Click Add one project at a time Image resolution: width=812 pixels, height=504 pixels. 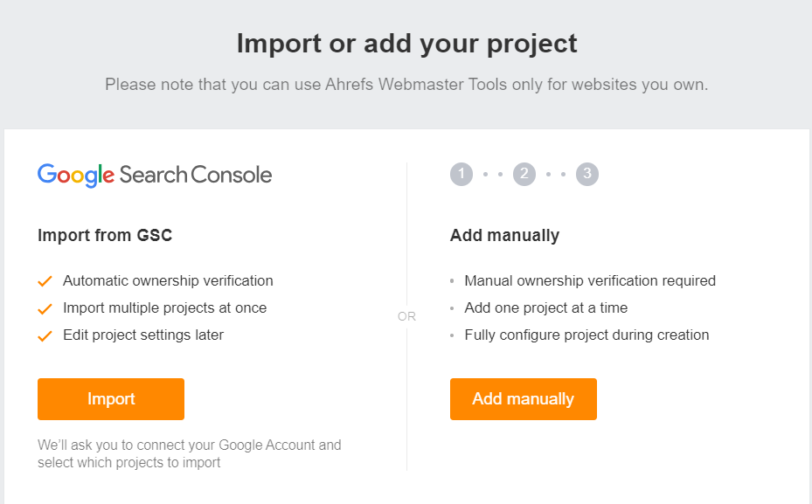pos(545,307)
